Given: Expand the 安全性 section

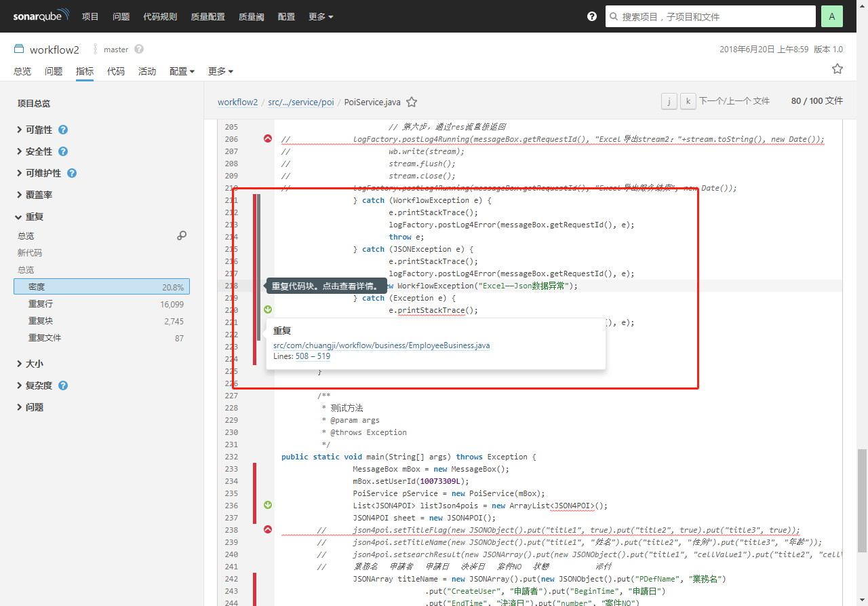Looking at the screenshot, I should click(x=35, y=151).
